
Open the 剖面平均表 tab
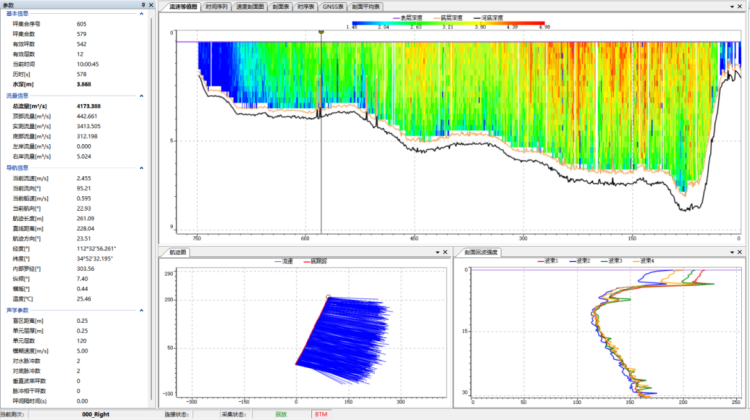pyautogui.click(x=366, y=7)
